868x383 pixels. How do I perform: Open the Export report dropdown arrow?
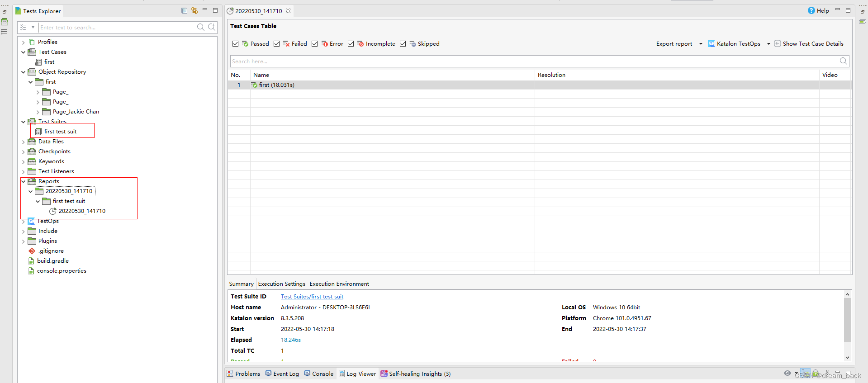pos(701,44)
